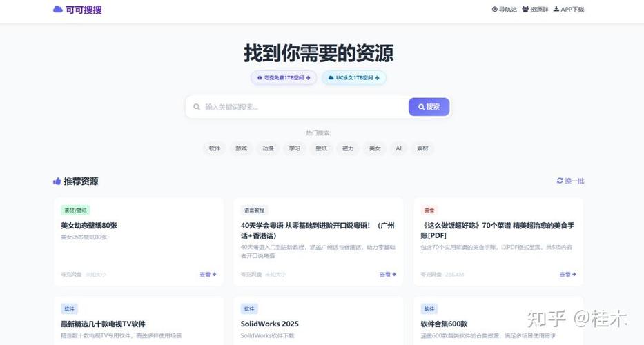Click the 软件 tag on the 软件合集600款 card
The width and height of the screenshot is (644, 345).
[x=429, y=309]
